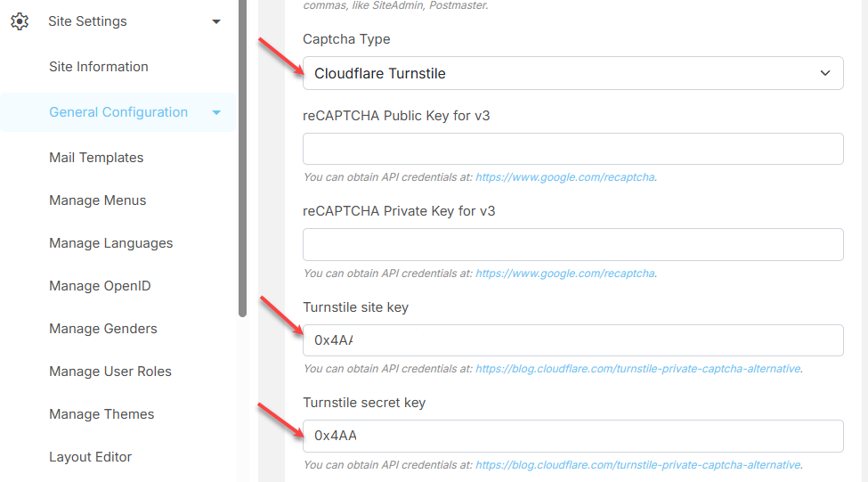Click the reCAPTCHA Public Key field
This screenshot has height=482, width=868.
pyautogui.click(x=572, y=149)
